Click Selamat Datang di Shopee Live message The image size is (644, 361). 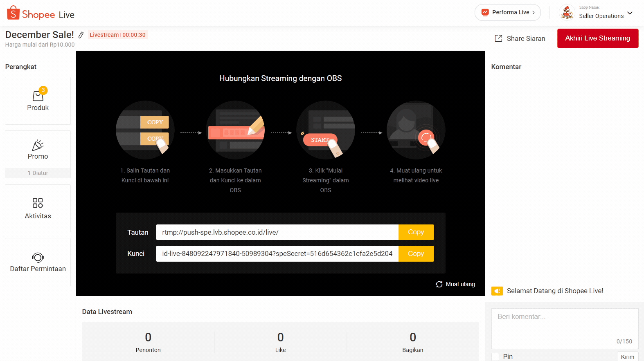555,291
